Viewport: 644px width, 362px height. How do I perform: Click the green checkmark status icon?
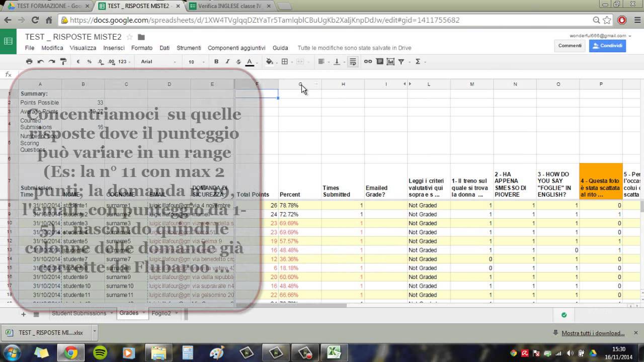tap(564, 315)
